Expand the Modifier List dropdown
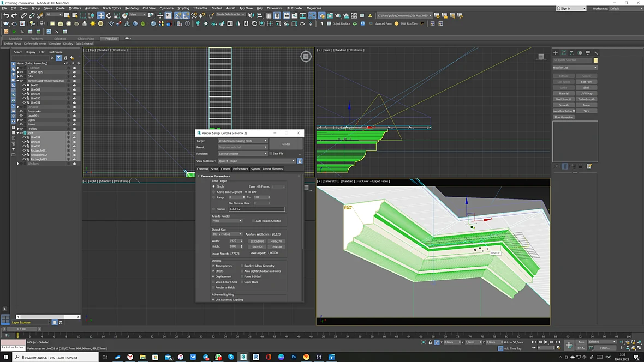This screenshot has width=644, height=362. [575, 68]
